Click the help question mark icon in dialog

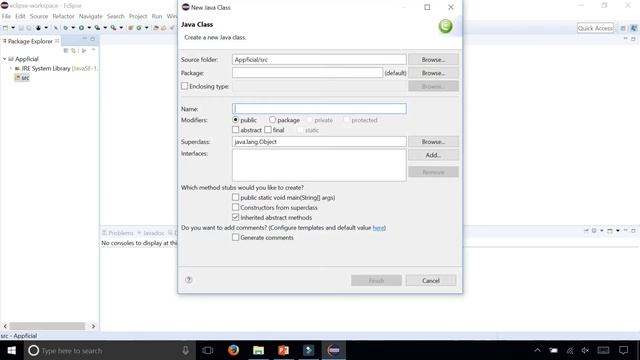click(x=189, y=280)
